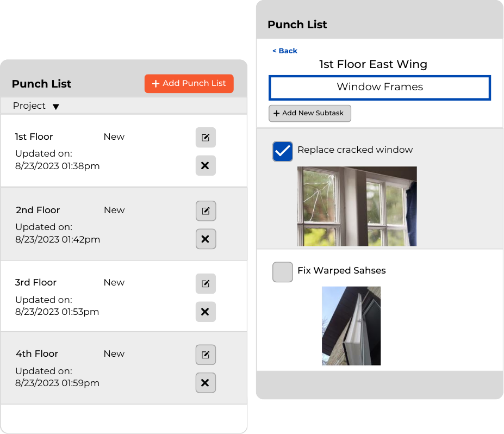Click the 1st Floor East Wing heading

click(373, 64)
